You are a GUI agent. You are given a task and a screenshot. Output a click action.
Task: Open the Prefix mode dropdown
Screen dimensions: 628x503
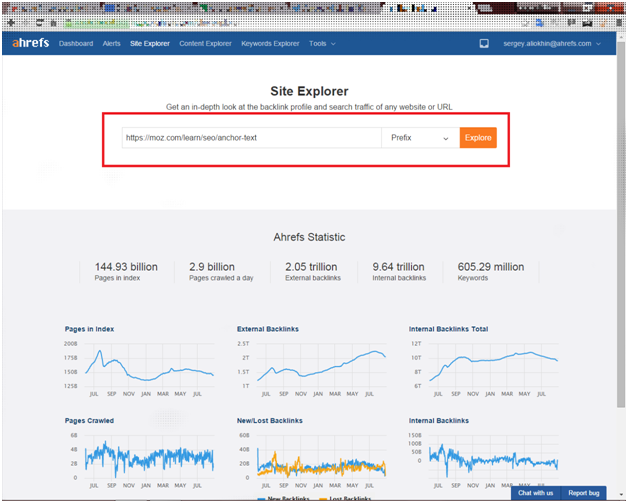420,138
